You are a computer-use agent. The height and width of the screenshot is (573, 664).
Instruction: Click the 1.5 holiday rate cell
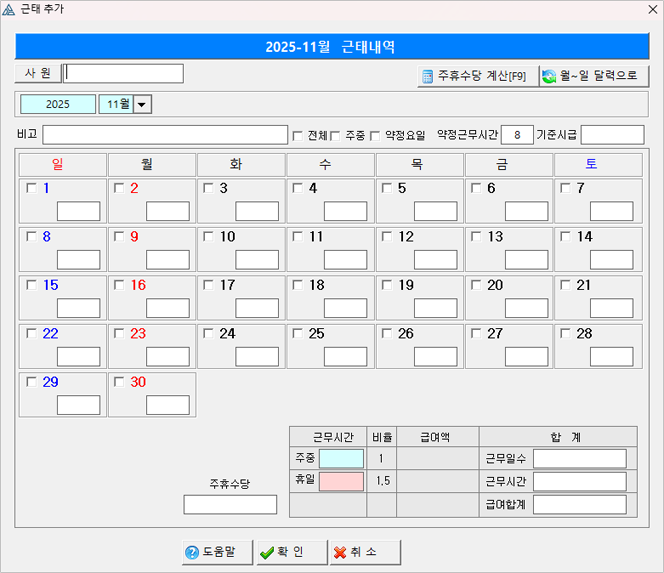[x=382, y=481]
